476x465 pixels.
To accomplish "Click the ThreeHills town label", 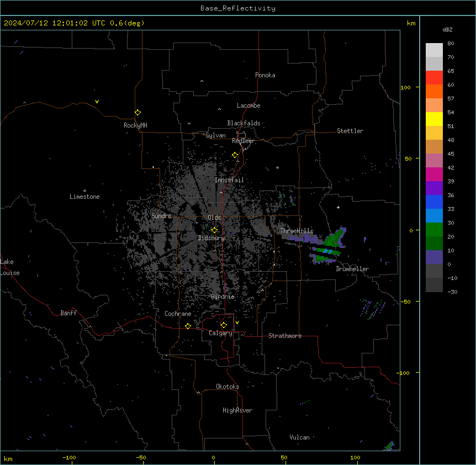I will click(x=297, y=231).
